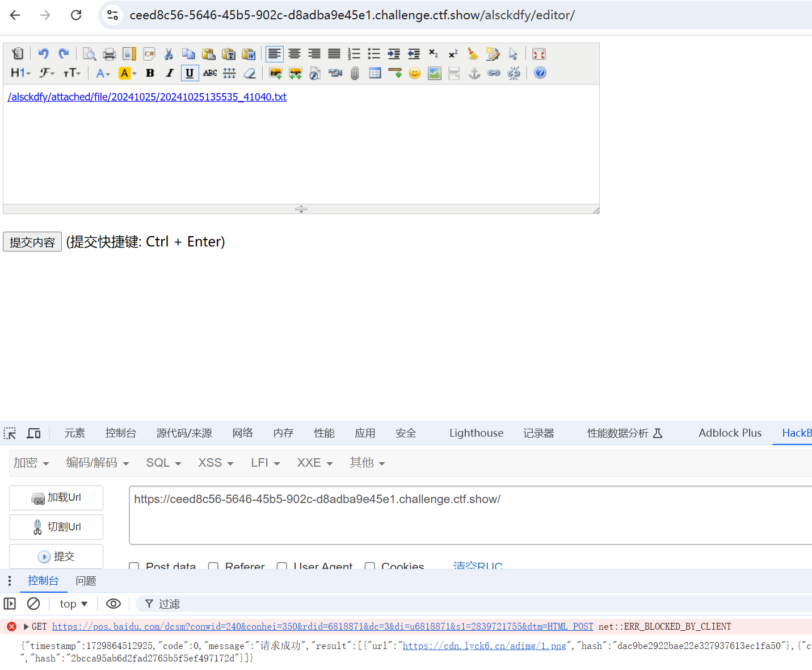The image size is (812, 670).
Task: Expand the LFI dropdown
Action: pyautogui.click(x=266, y=463)
